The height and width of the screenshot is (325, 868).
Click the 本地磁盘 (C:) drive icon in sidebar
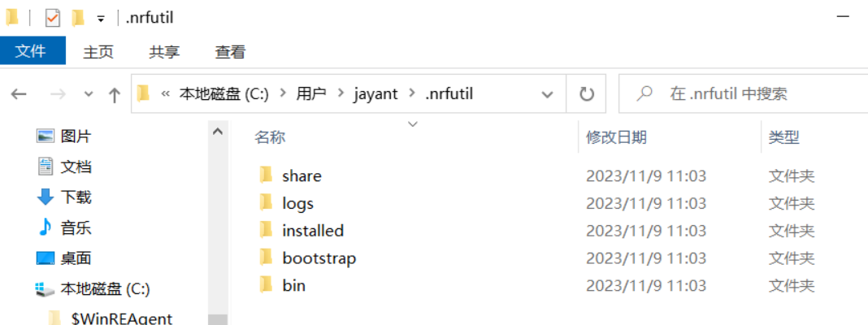(45, 289)
